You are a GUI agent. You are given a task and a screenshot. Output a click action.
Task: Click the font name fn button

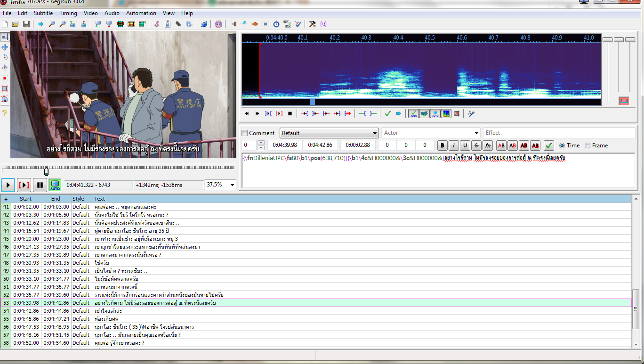488,146
